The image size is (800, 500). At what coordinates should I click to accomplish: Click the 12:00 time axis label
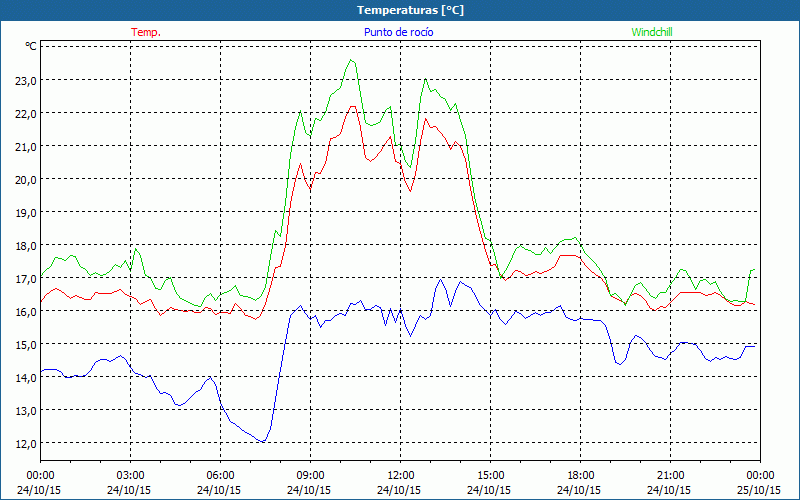(x=401, y=476)
